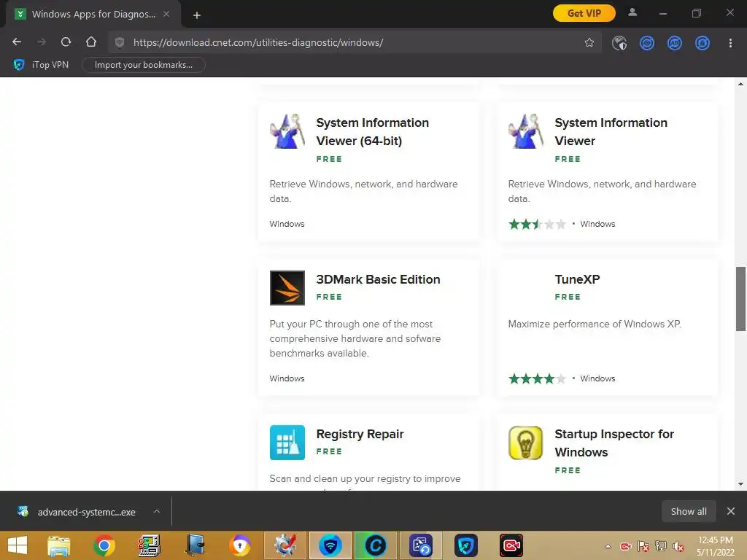Click the scrollbar down arrow
The height and width of the screenshot is (560, 747).
tap(741, 484)
